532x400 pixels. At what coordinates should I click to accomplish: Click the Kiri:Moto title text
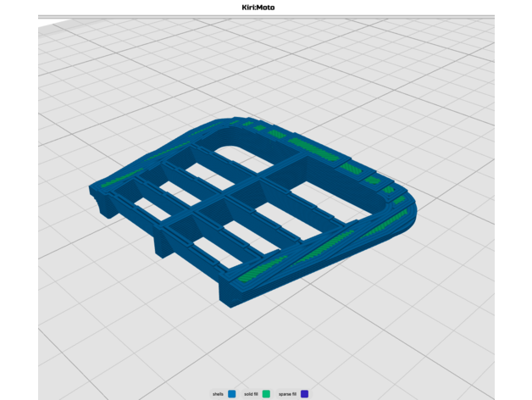click(265, 7)
